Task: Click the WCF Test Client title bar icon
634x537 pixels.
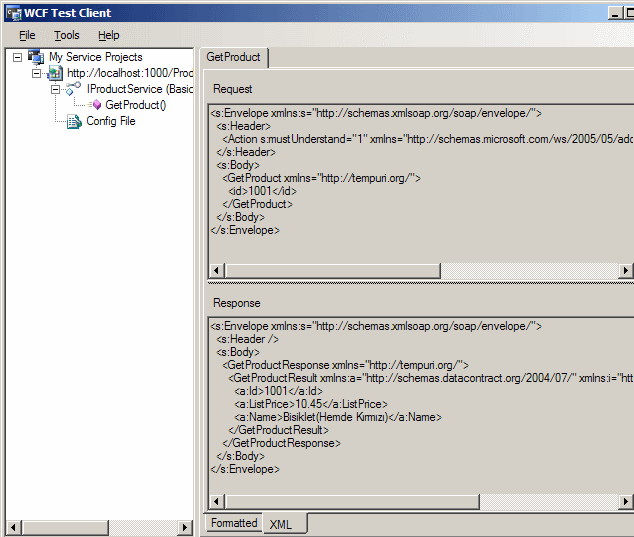Action: [x=13, y=13]
